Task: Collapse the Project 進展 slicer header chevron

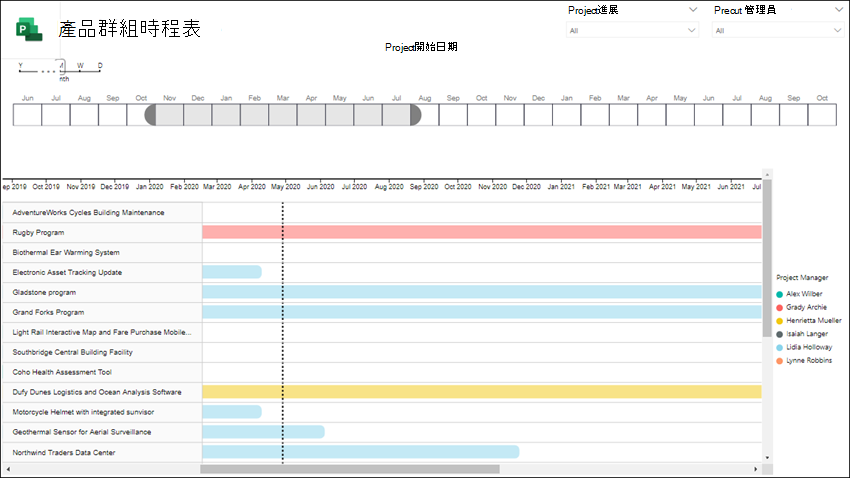Action: pyautogui.click(x=693, y=10)
